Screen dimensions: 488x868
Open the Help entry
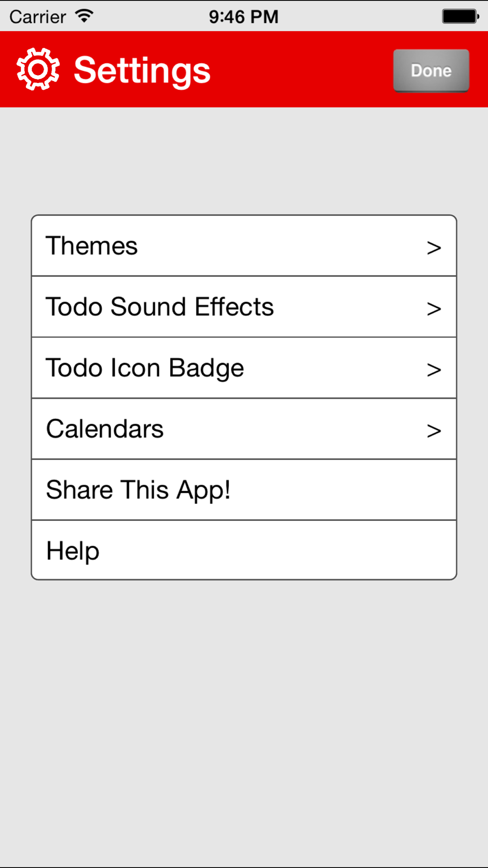point(244,550)
